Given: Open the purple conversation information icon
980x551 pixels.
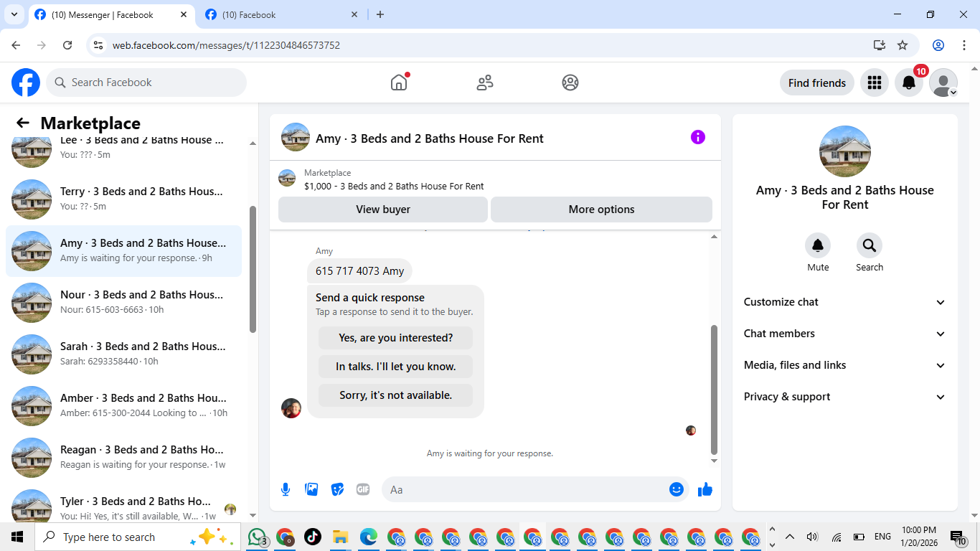Looking at the screenshot, I should pos(698,137).
